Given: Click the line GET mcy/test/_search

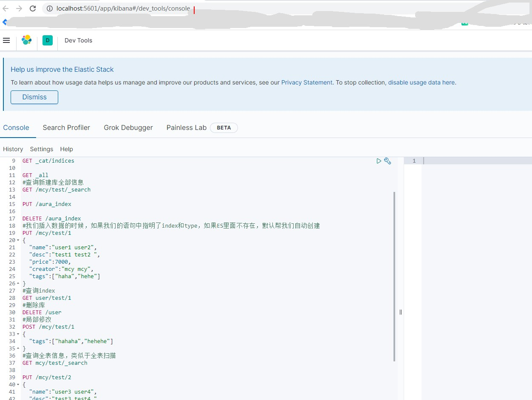Looking at the screenshot, I should coord(55,363).
